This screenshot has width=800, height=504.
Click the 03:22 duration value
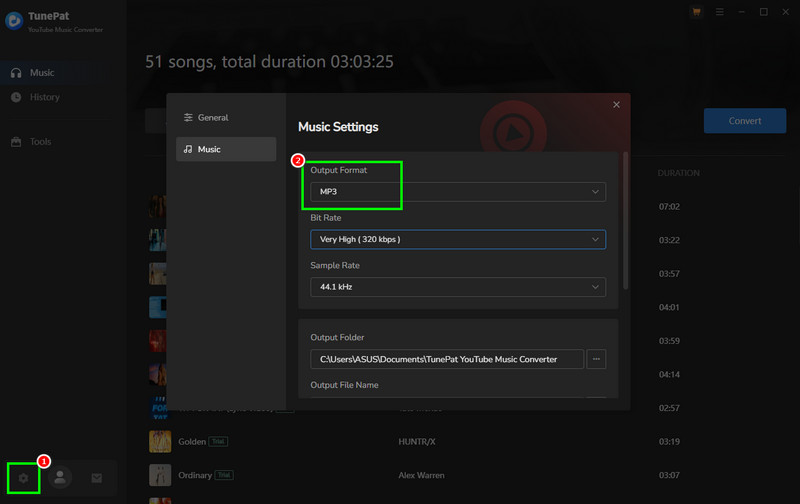pos(669,240)
